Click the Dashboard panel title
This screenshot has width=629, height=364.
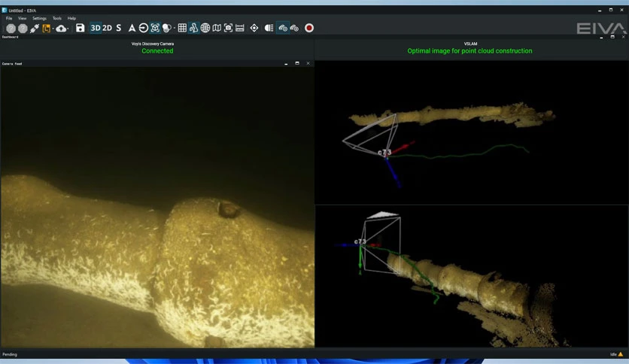click(x=10, y=37)
